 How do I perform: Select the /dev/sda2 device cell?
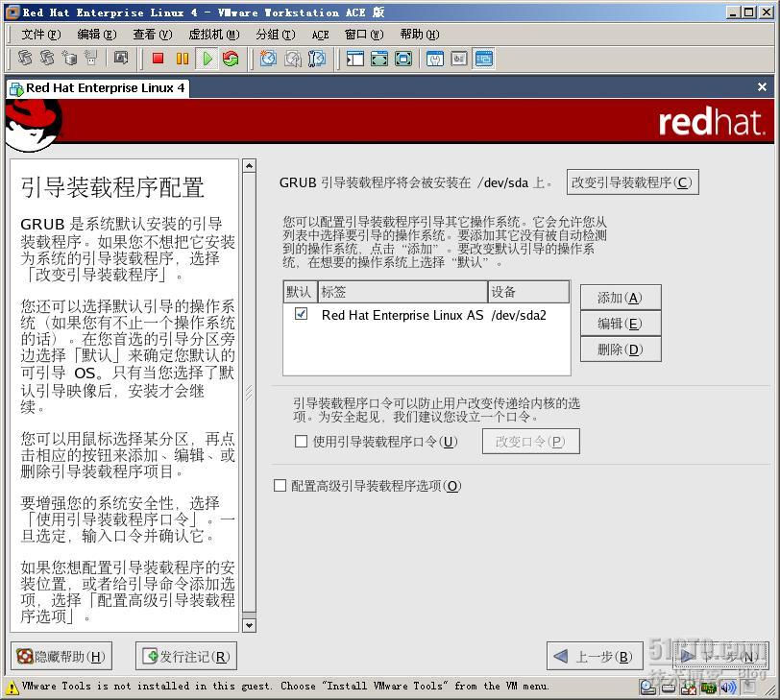coord(519,315)
